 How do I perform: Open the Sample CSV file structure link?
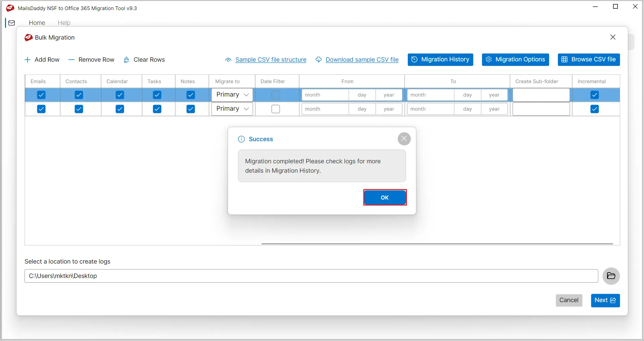coord(271,60)
